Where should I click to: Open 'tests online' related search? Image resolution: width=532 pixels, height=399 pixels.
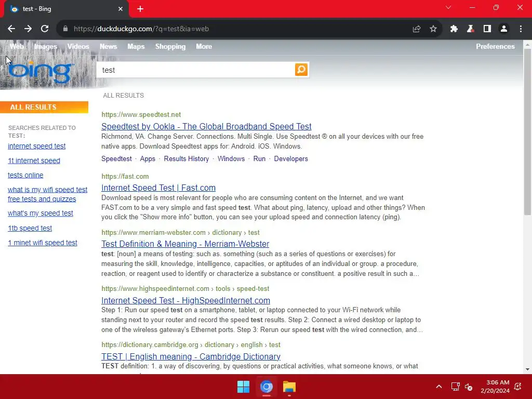25,176
